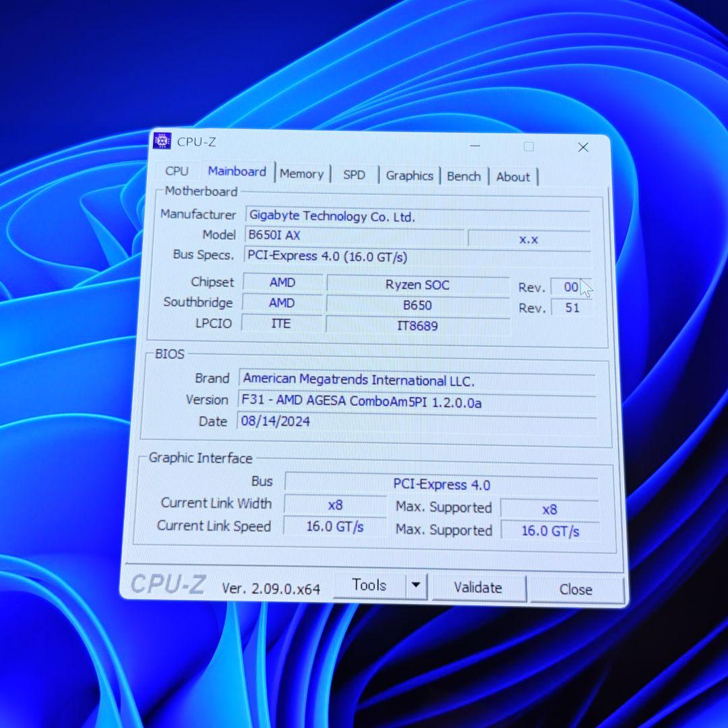Click the Southbridge Rev. value 51
Image resolution: width=728 pixels, height=728 pixels.
tap(572, 308)
